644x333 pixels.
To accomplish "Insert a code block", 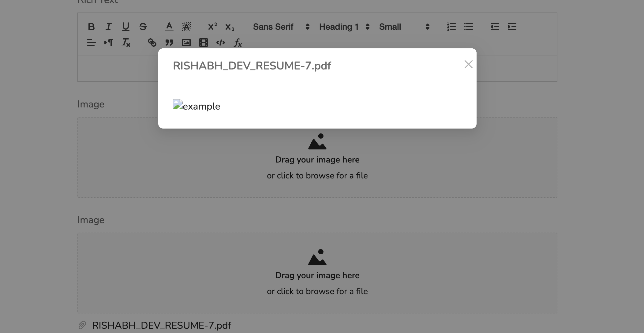I will [220, 43].
